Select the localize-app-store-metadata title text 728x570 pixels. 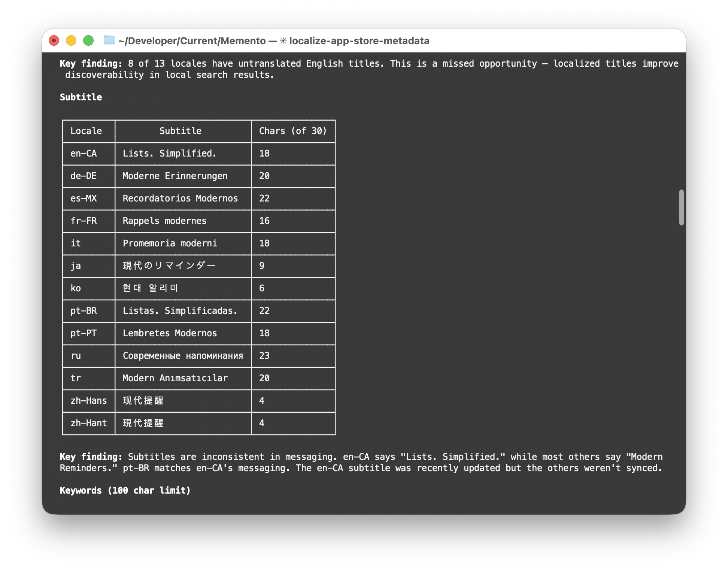tap(360, 41)
